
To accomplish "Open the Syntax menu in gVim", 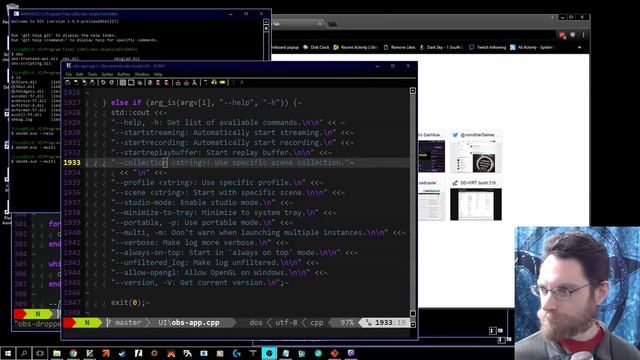I will coord(107,74).
